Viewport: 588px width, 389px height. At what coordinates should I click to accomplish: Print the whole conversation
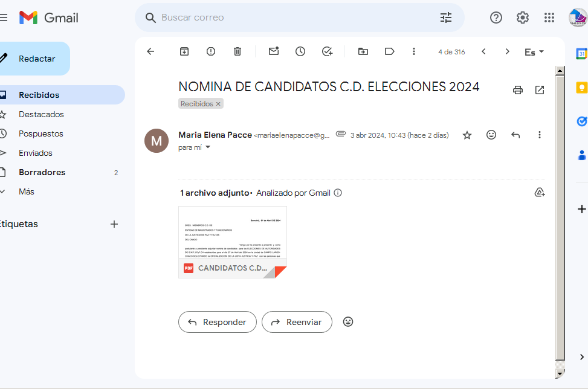[518, 90]
